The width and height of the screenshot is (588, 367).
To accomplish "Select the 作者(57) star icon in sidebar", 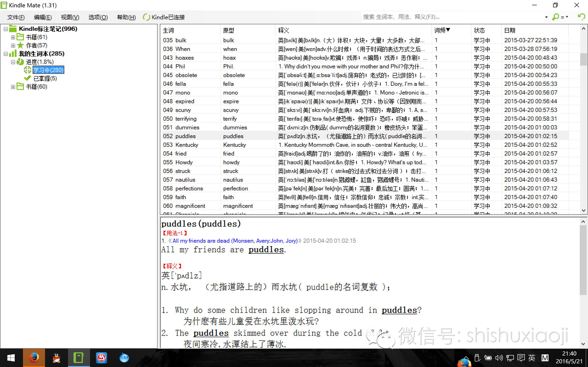I will (20, 45).
